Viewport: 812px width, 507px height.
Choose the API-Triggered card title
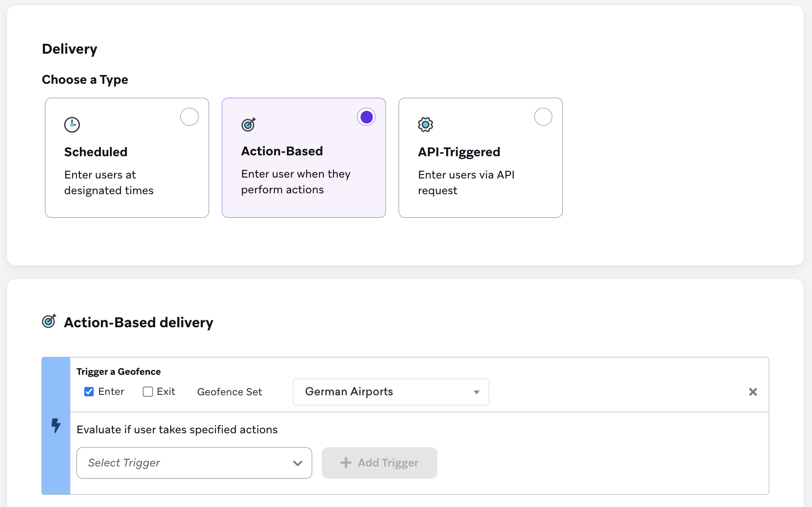coord(459,152)
